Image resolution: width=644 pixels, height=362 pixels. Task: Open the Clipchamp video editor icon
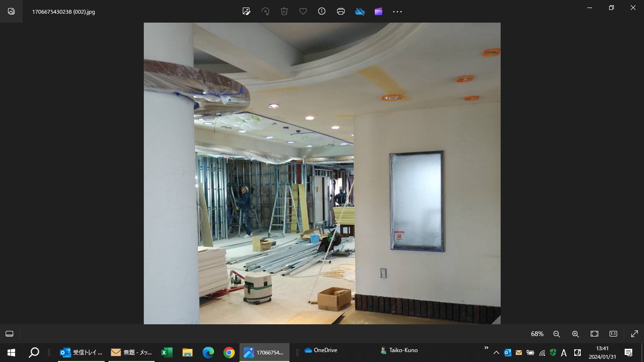379,11
